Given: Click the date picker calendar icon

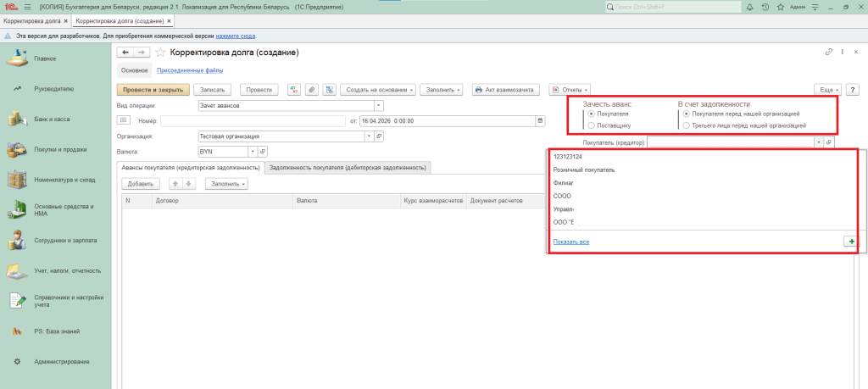Looking at the screenshot, I should tap(540, 121).
